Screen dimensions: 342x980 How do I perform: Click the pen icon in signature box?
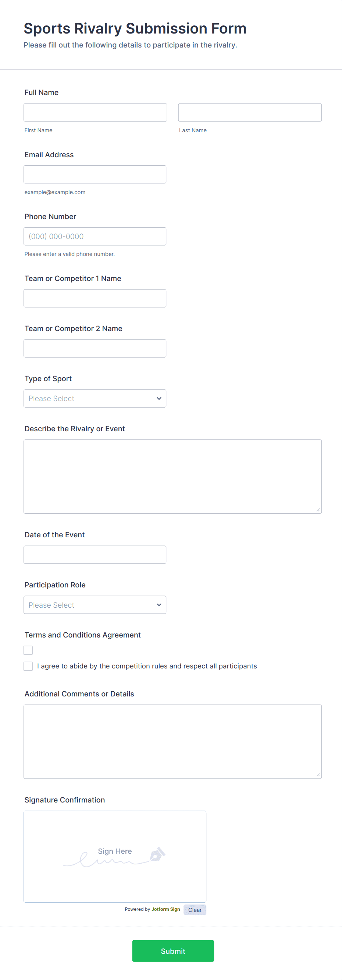click(x=157, y=854)
